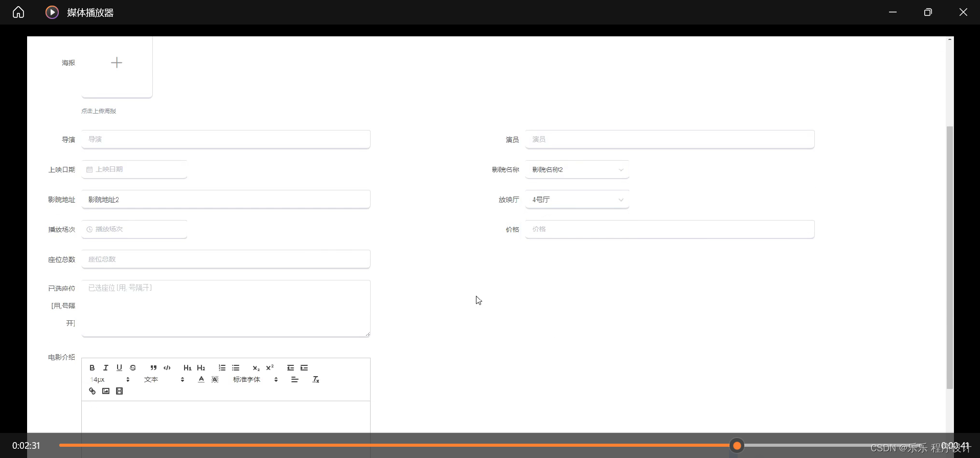Create an ordered numbered list
This screenshot has width=980, height=458.
click(222, 368)
